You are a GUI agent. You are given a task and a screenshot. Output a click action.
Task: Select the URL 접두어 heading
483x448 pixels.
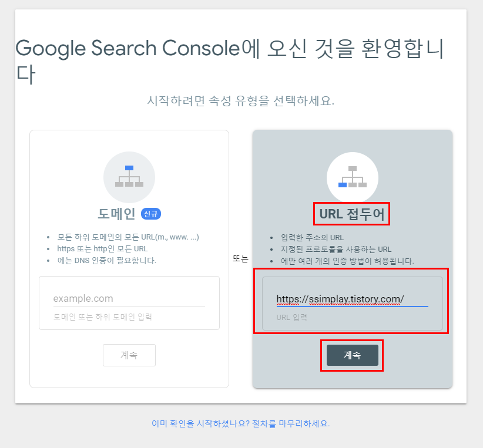[x=352, y=214]
